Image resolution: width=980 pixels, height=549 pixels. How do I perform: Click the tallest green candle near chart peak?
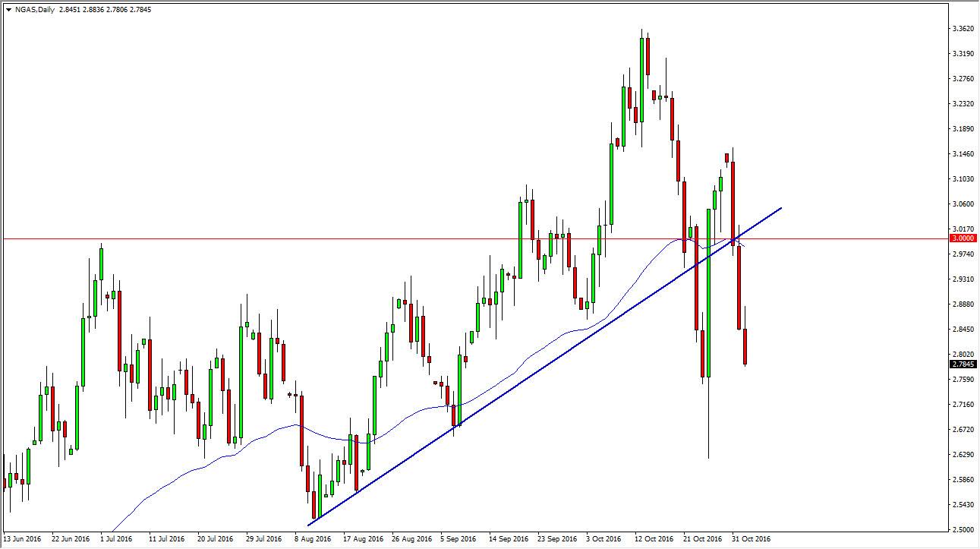pos(642,80)
